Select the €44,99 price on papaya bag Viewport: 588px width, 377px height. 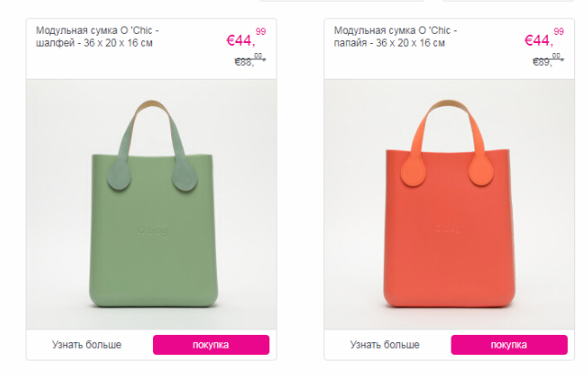544,38
